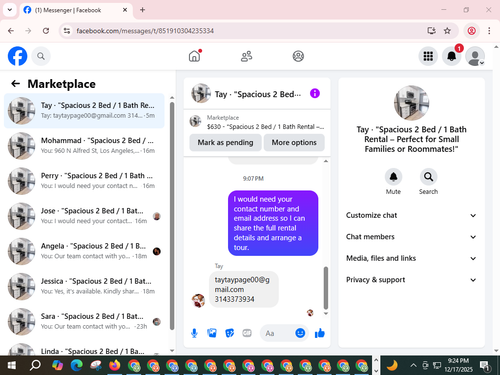This screenshot has height=375, width=500.
Task: Open Sara conversation in the list
Action: click(84, 321)
